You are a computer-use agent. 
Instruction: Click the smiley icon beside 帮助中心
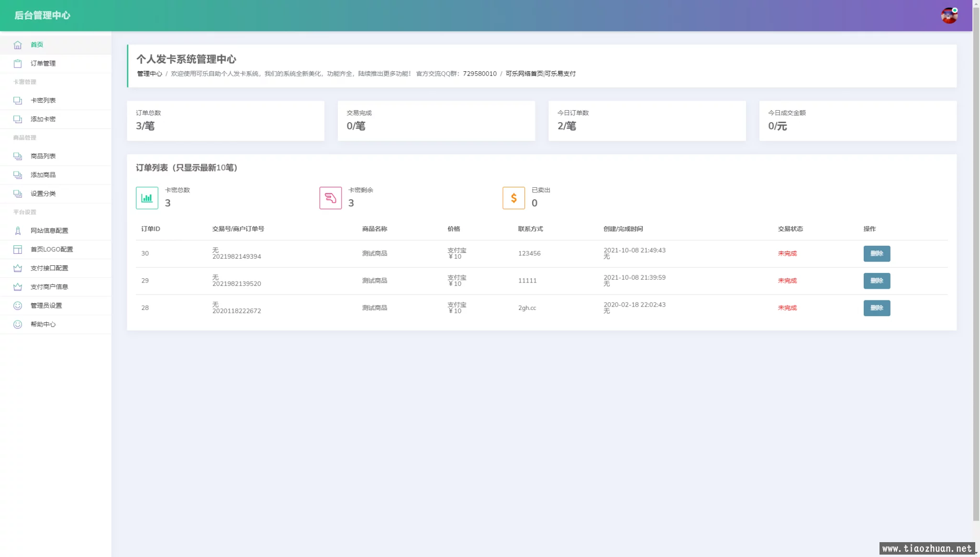(18, 324)
